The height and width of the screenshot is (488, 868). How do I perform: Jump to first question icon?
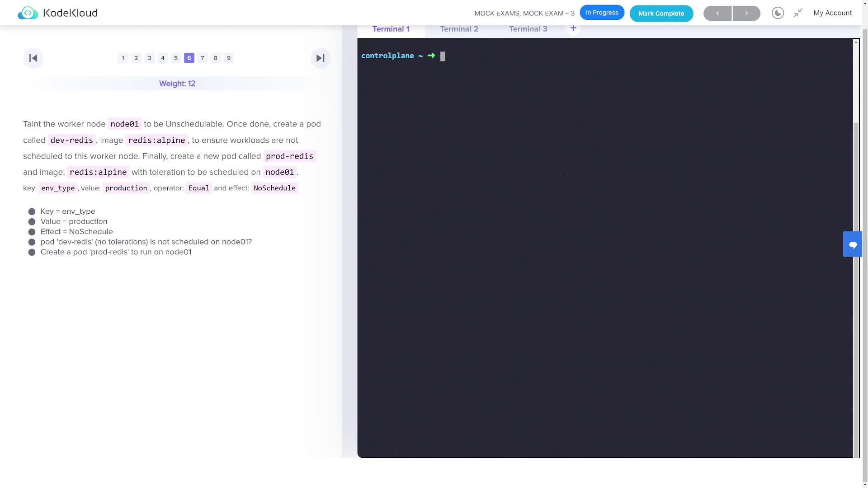click(x=33, y=58)
